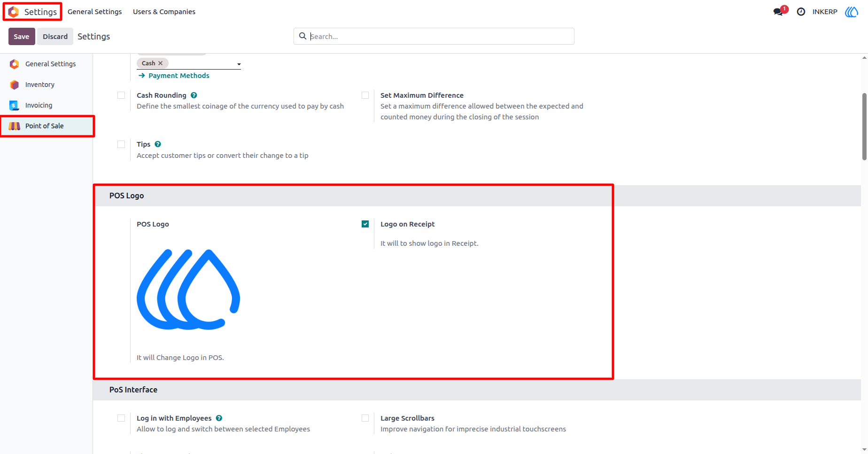868x454 pixels.
Task: Focus the settings Search field
Action: click(x=434, y=36)
